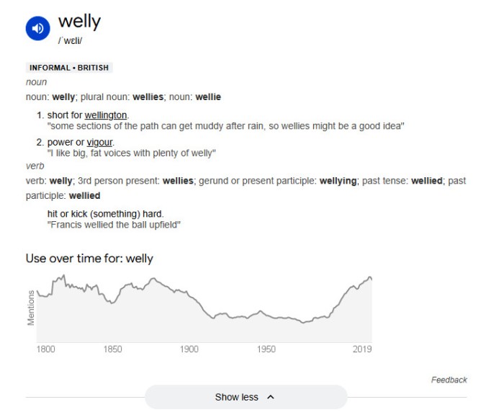Click the phonetic transcription /ˈwɛli/
This screenshot has height=420, width=504.
(x=71, y=40)
